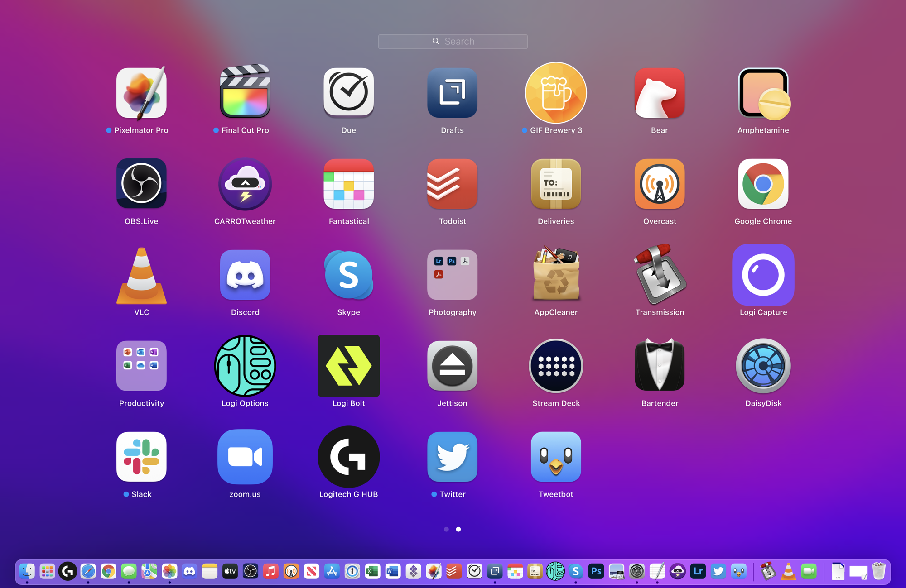Launch Final Cut Pro
Viewport: 906px width, 588px height.
[245, 93]
